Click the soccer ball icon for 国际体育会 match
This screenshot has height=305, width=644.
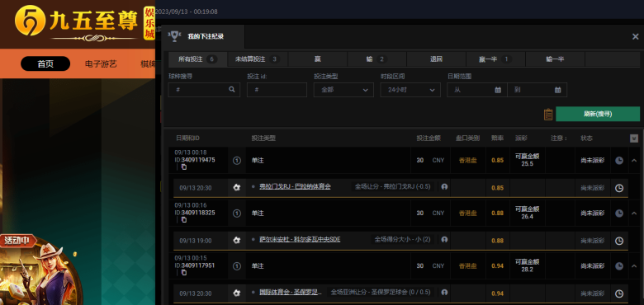tap(237, 293)
